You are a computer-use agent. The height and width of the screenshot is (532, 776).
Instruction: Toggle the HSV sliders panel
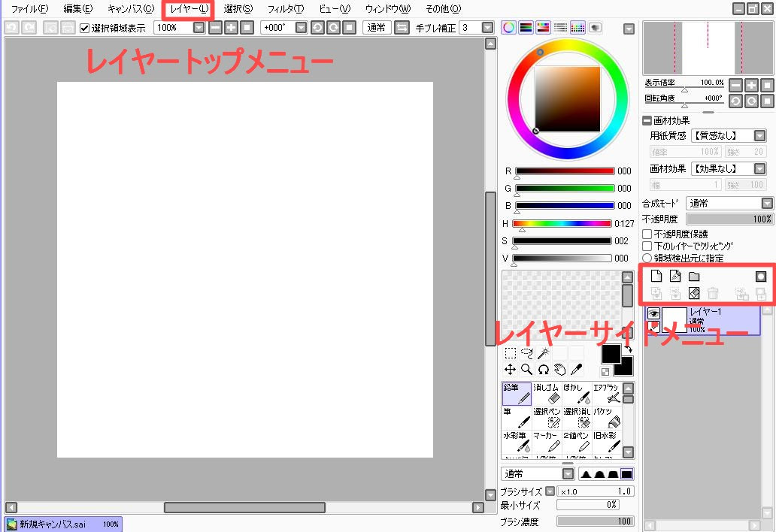click(543, 28)
